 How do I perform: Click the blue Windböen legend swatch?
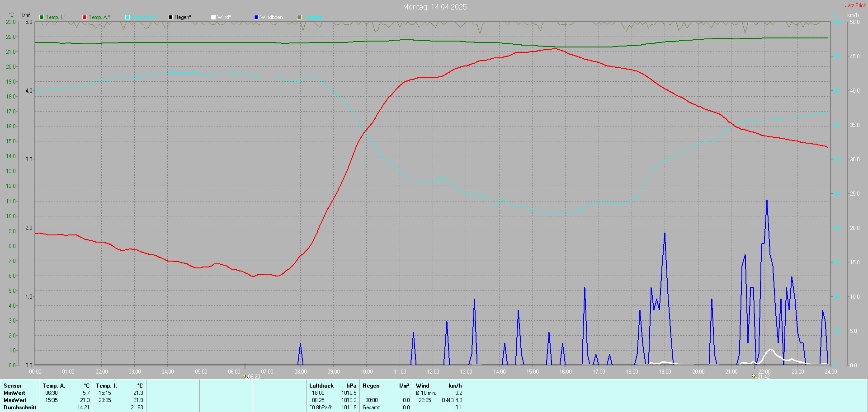(x=256, y=17)
